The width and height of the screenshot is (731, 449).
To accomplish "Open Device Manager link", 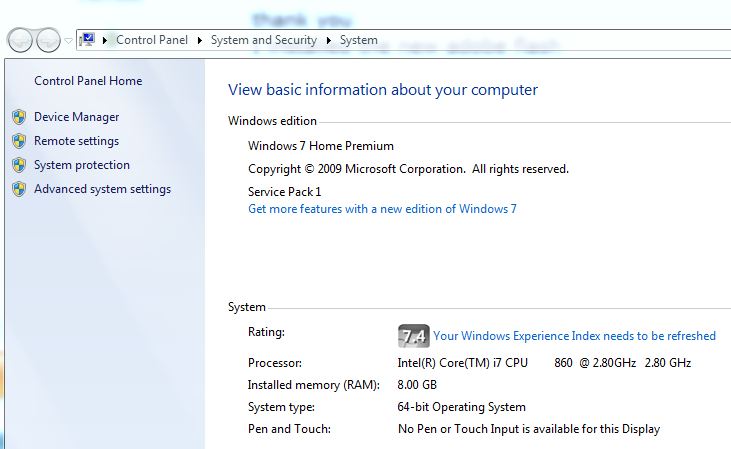I will pyautogui.click(x=76, y=117).
